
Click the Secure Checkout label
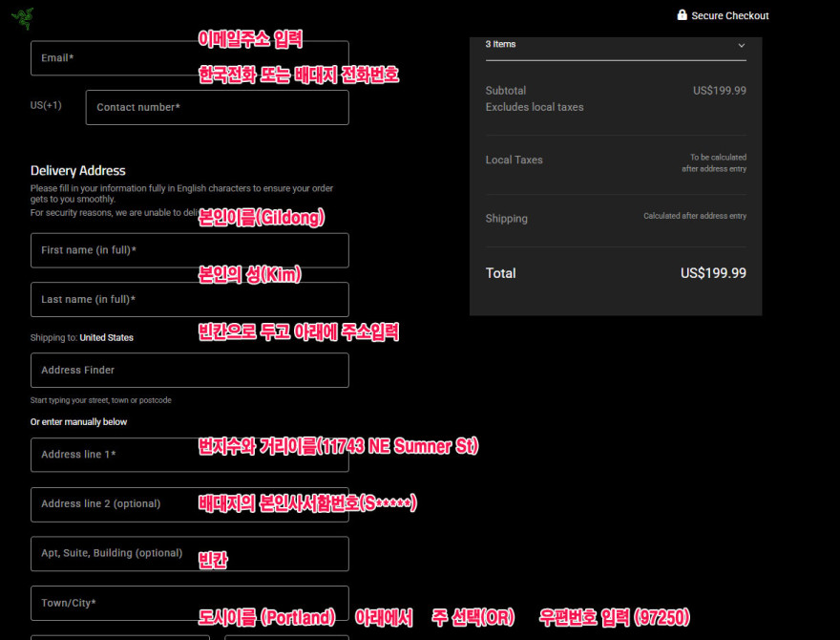[x=729, y=15]
